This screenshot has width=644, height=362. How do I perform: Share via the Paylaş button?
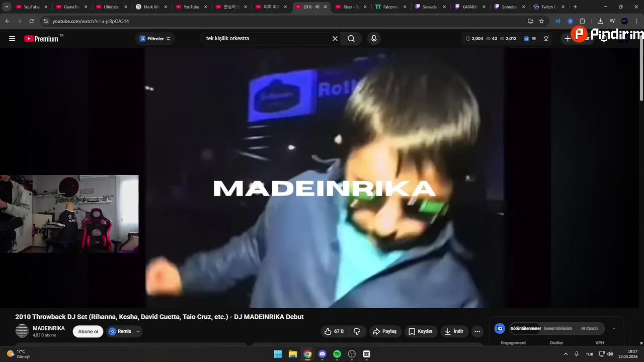(x=385, y=331)
